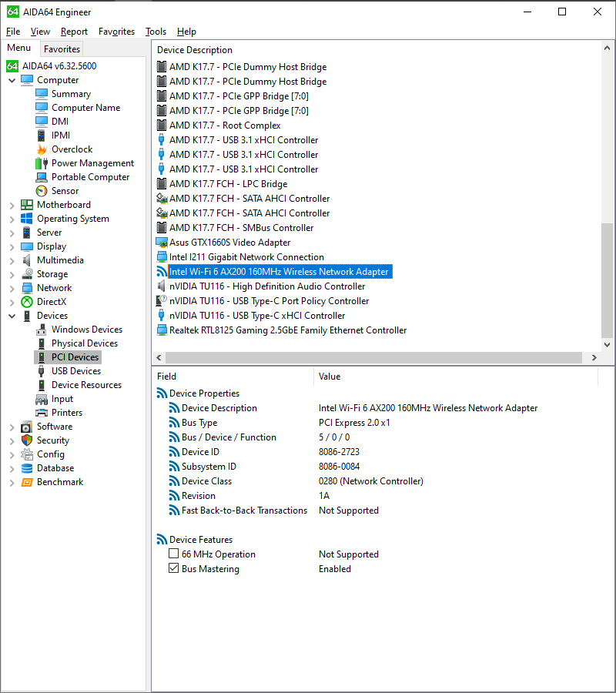This screenshot has width=616, height=693.
Task: Switch to the Menu tab
Action: coord(19,48)
